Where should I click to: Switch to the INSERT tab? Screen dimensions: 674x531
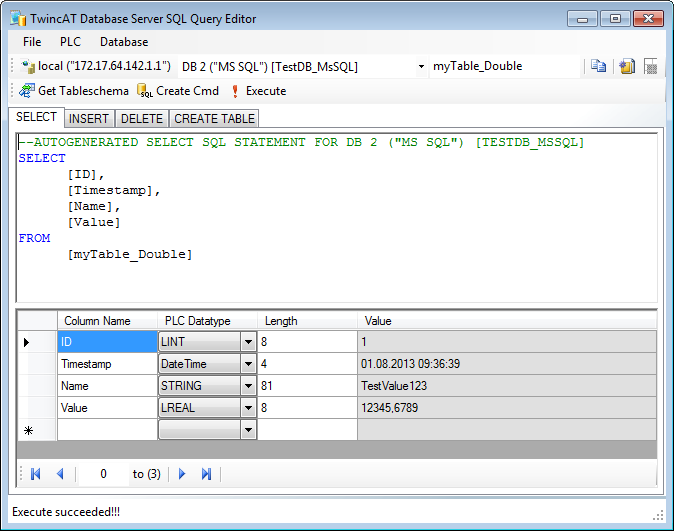[89, 119]
